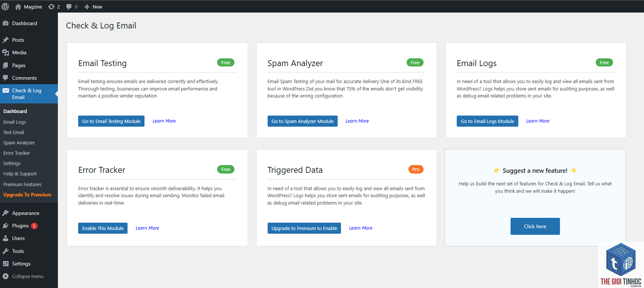
Task: Click the plus New icon
Action: point(87,7)
